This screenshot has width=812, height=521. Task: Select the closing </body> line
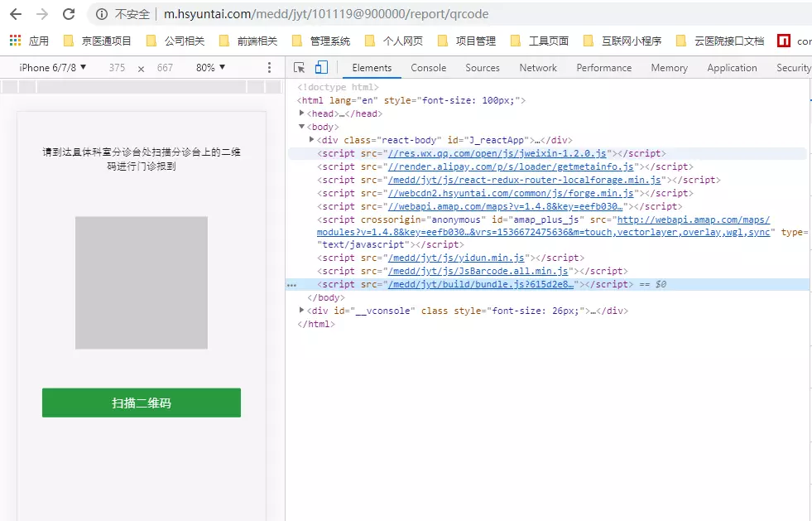[x=326, y=297]
